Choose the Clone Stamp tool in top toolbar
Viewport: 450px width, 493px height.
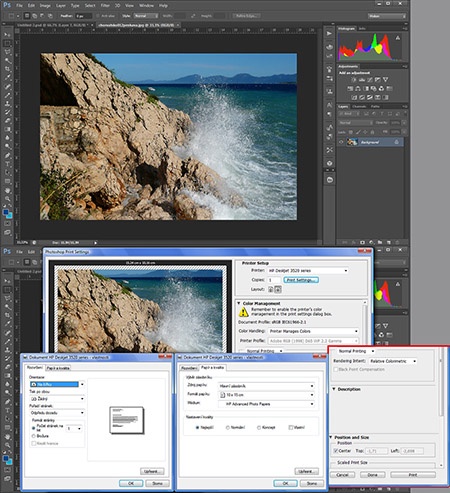click(7, 103)
